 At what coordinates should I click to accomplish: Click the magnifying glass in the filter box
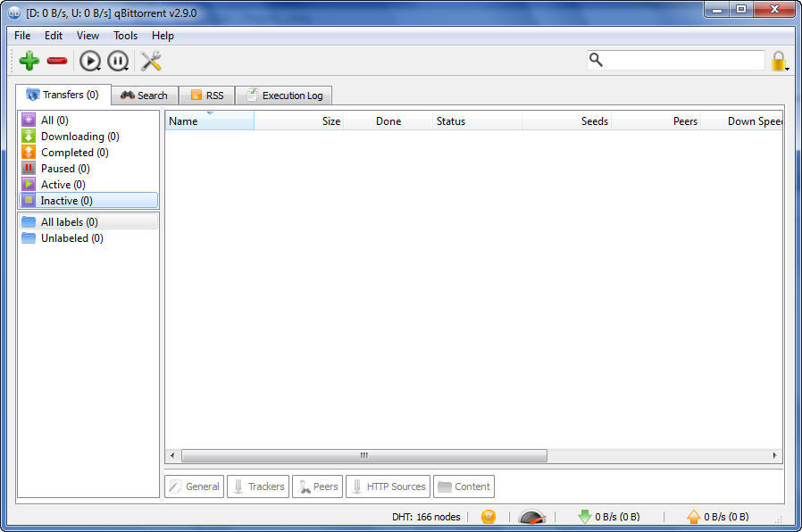point(595,60)
